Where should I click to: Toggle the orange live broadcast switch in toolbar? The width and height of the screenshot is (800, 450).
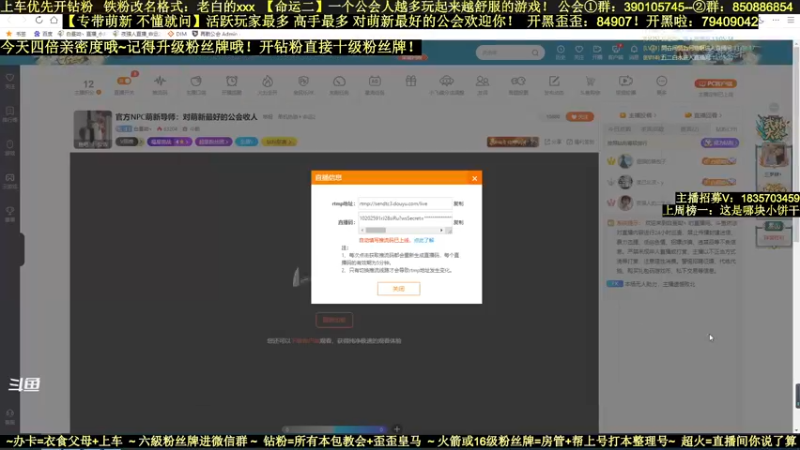(x=124, y=81)
